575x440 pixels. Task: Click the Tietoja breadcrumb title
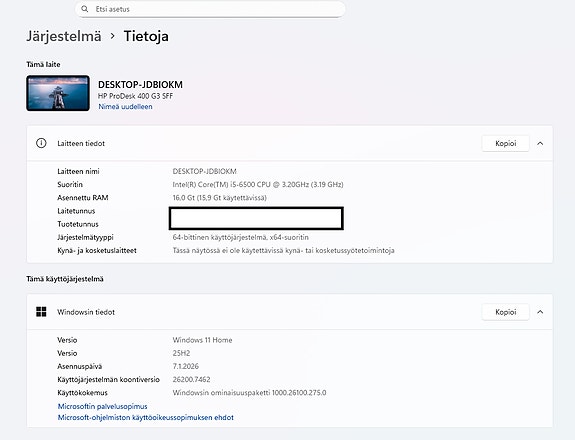click(146, 36)
